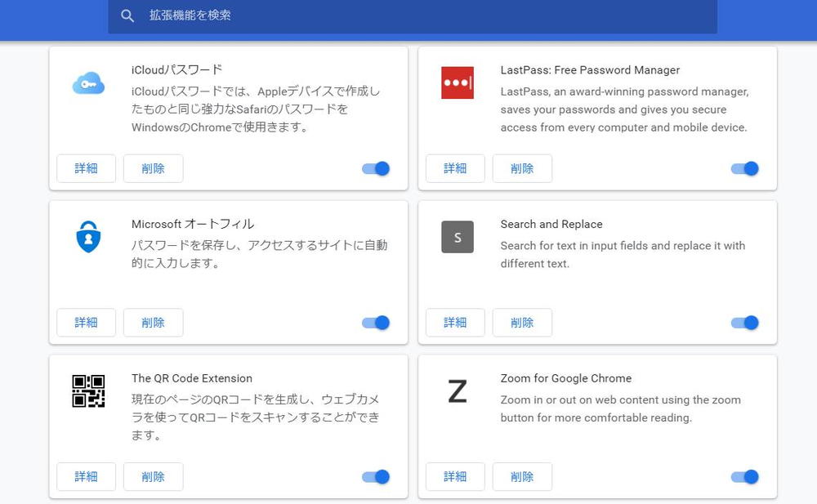817x504 pixels.
Task: Disable the Microsoft オートフィル toggle
Action: 376,323
